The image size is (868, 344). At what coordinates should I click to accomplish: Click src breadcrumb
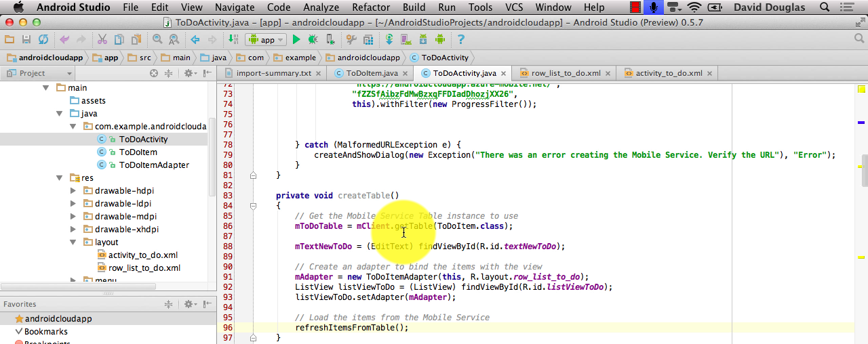pos(140,58)
